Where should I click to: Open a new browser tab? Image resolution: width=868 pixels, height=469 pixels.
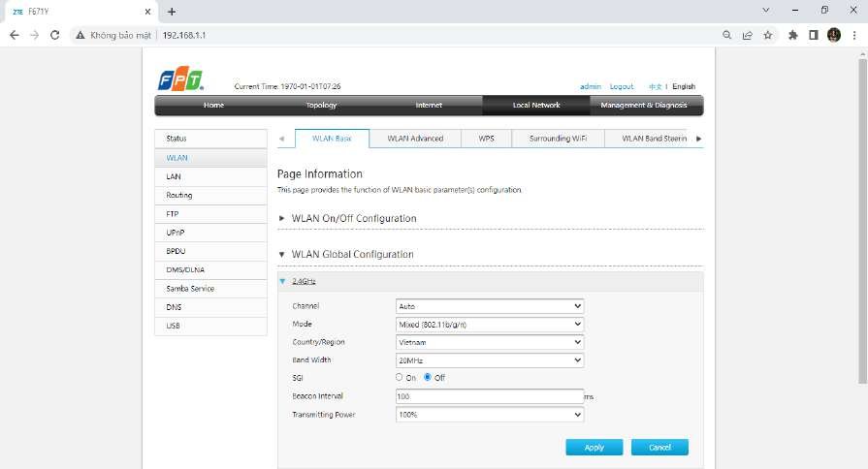point(172,11)
